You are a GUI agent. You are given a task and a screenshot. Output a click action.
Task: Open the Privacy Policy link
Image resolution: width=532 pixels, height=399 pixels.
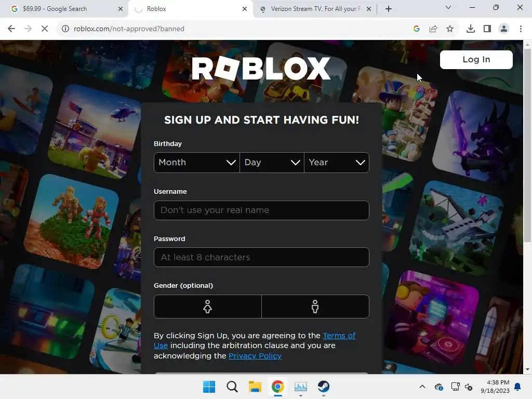click(x=255, y=356)
